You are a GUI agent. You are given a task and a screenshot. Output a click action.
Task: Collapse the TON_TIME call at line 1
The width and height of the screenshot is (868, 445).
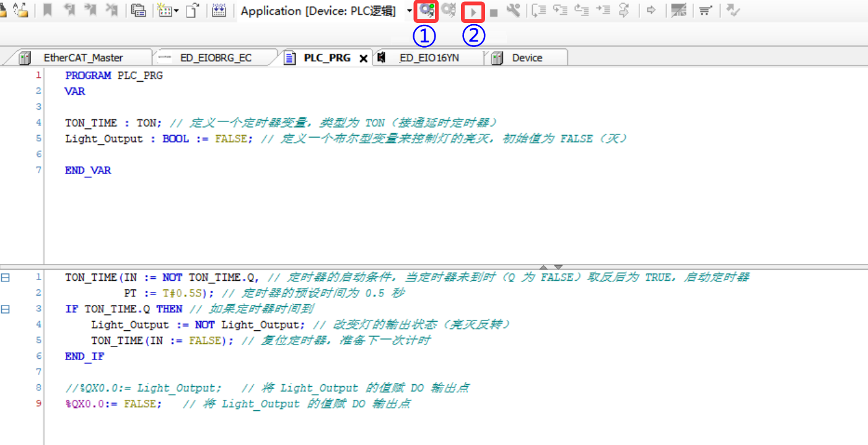point(6,278)
